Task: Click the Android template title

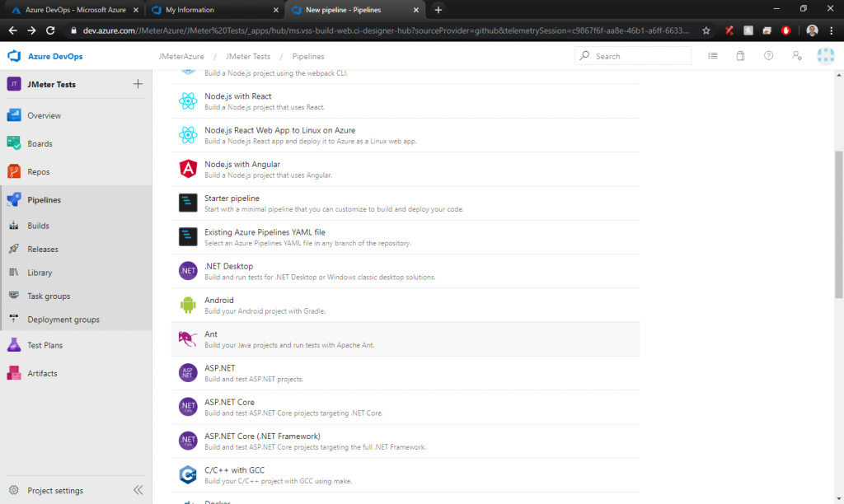Action: pos(219,300)
